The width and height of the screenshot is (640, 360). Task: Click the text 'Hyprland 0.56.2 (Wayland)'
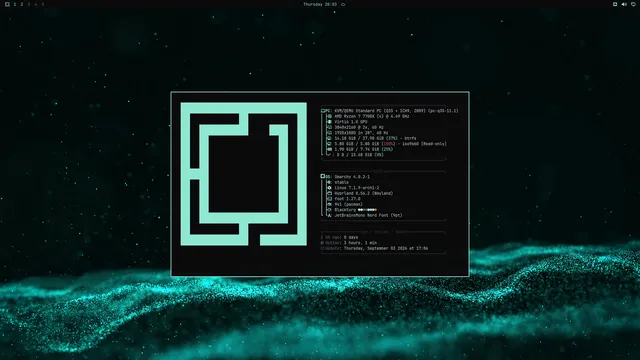[x=364, y=193]
